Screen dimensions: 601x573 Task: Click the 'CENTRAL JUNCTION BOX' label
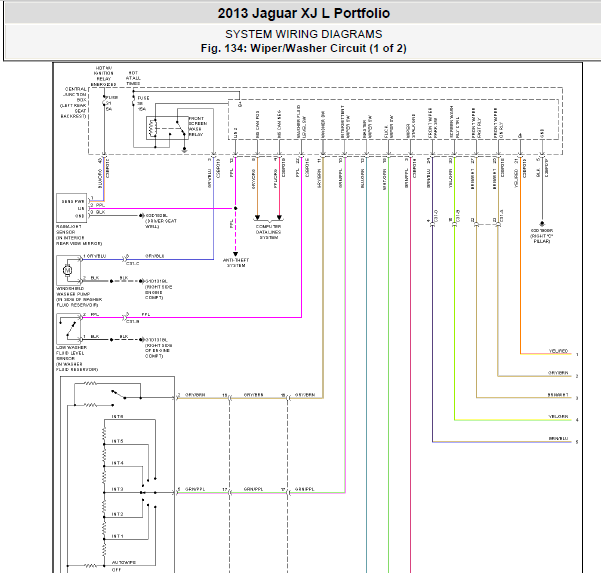(75, 94)
